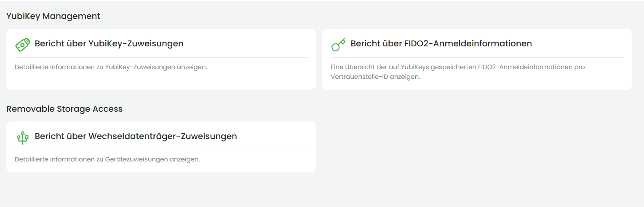The height and width of the screenshot is (207, 644).
Task: Click empty area of FIDO2 report card
Action: pos(548,81)
